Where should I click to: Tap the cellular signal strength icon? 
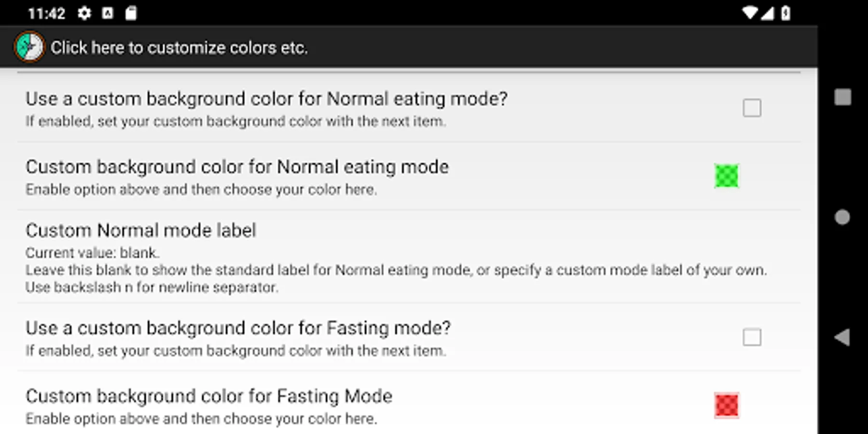768,14
